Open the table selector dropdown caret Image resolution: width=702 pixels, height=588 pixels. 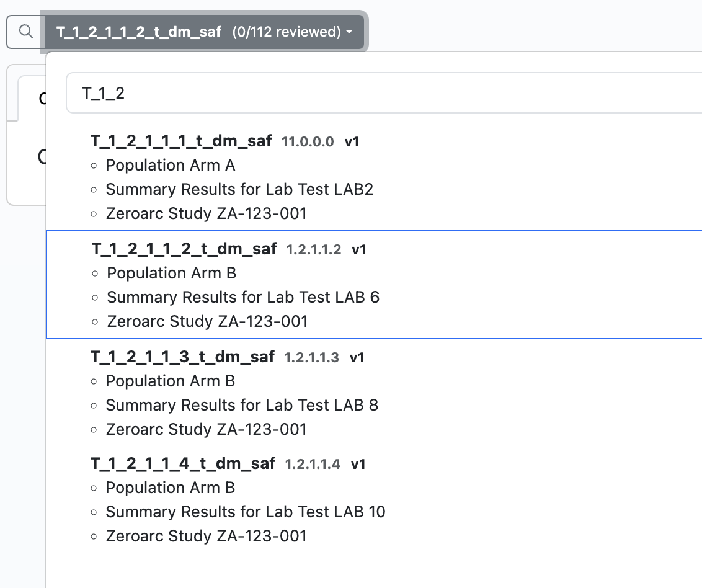tap(349, 32)
